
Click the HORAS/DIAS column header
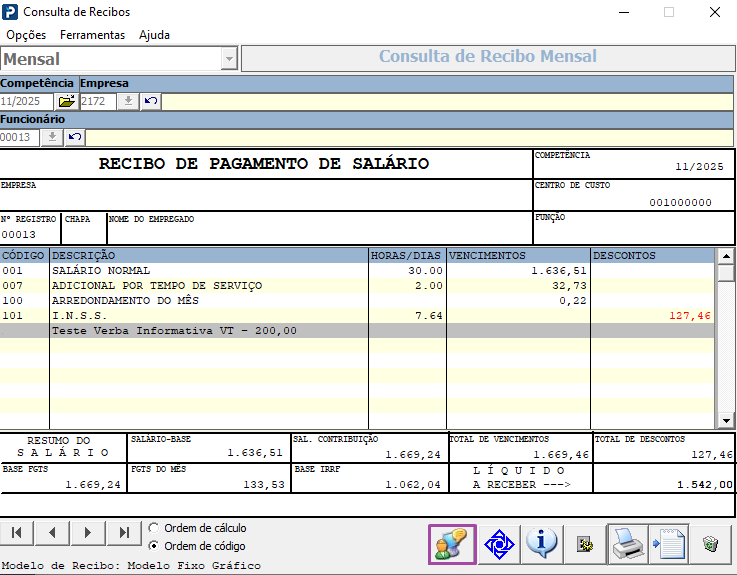pyautogui.click(x=407, y=255)
